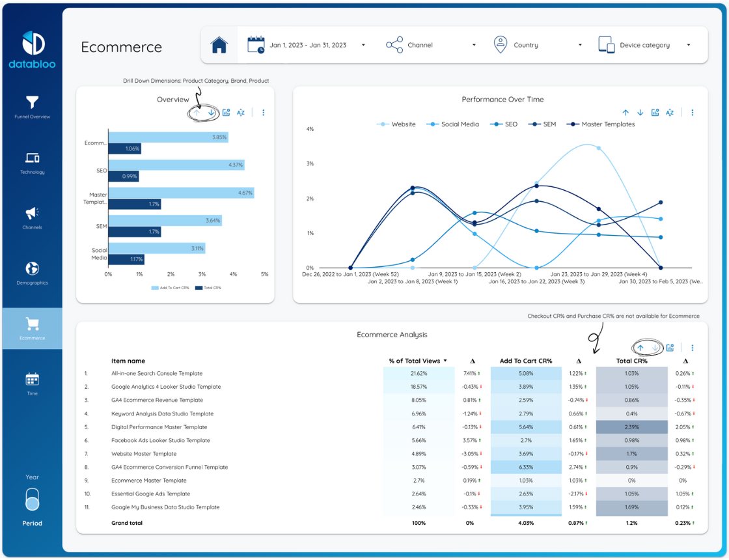Click the Total CR% legend label under Overview
The image size is (729, 560).
(x=212, y=288)
